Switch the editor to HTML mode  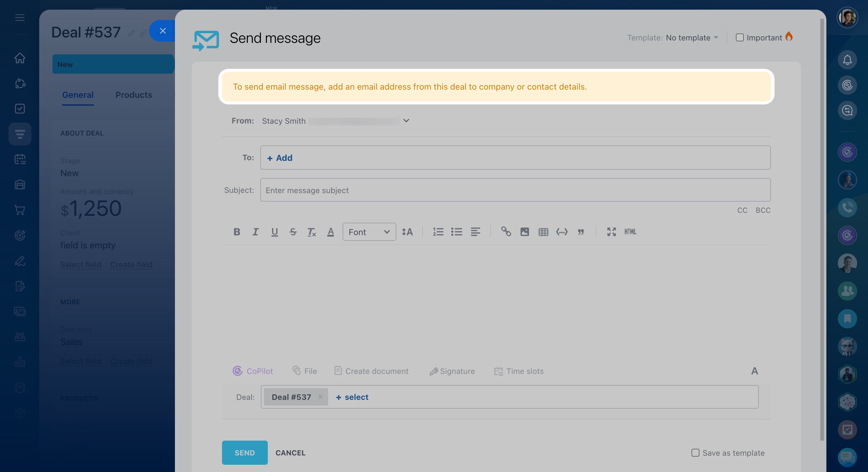tap(630, 231)
